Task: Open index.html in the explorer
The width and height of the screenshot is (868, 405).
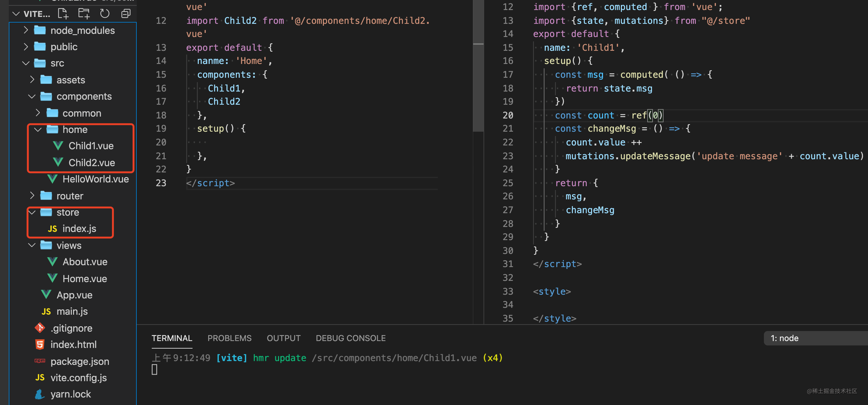Action: pyautogui.click(x=73, y=345)
